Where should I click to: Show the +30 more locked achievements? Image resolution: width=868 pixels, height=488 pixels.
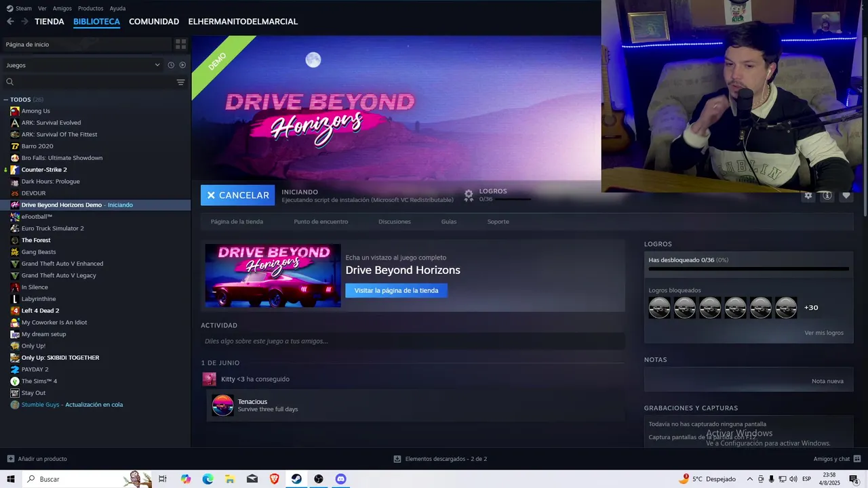[x=811, y=308]
